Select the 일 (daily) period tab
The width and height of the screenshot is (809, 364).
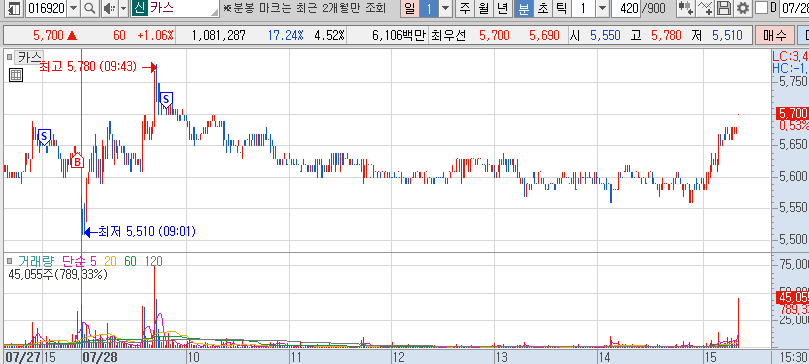(x=410, y=8)
